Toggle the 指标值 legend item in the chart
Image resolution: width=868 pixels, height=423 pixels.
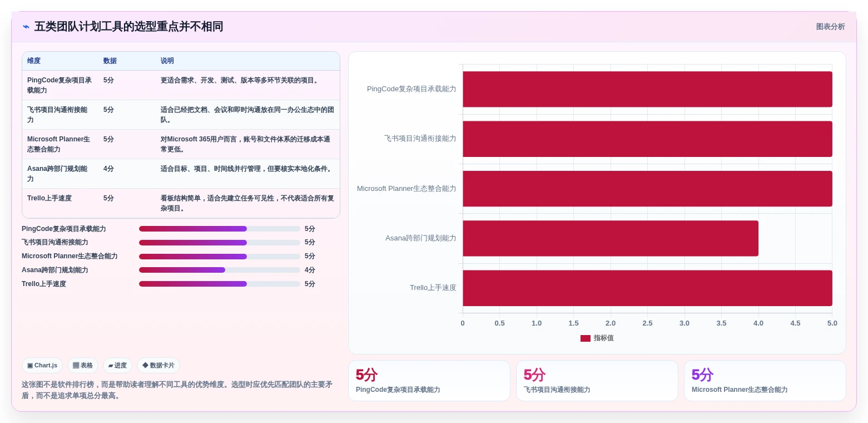(x=597, y=338)
